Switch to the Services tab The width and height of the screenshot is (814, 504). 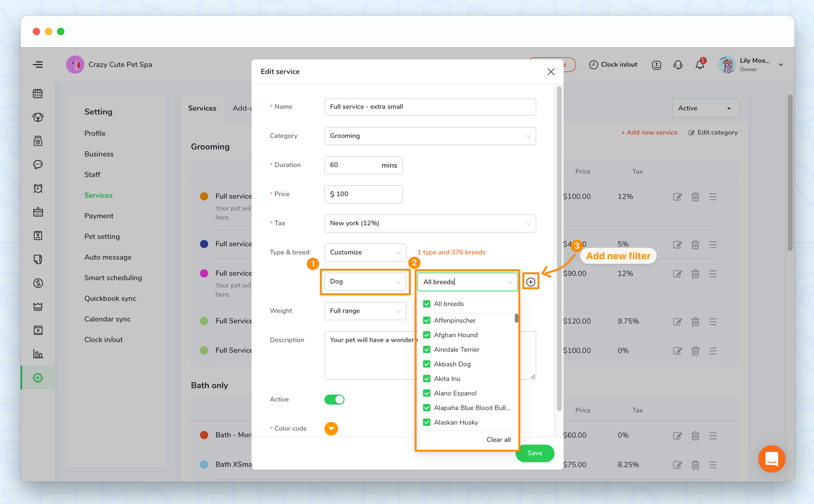[x=202, y=108]
